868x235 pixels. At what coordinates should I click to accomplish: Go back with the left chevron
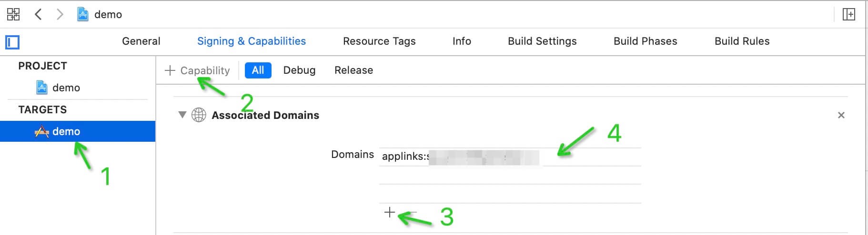tap(39, 14)
